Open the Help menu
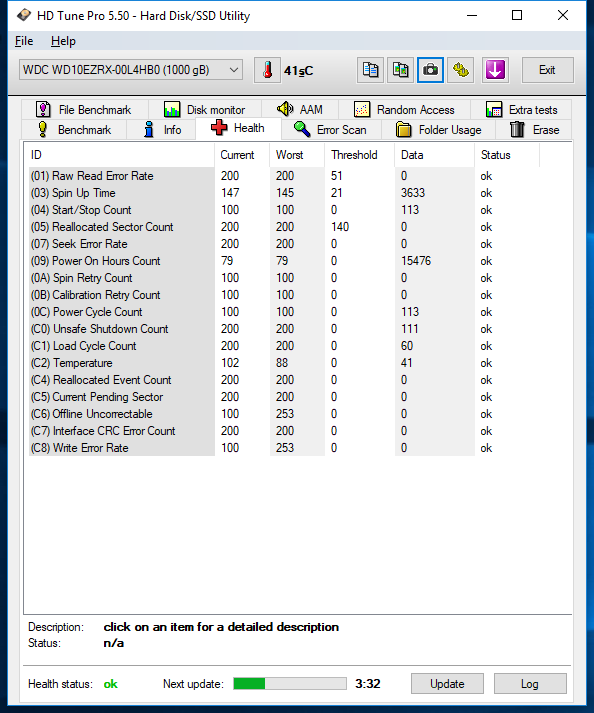The height and width of the screenshot is (713, 594). [x=63, y=41]
